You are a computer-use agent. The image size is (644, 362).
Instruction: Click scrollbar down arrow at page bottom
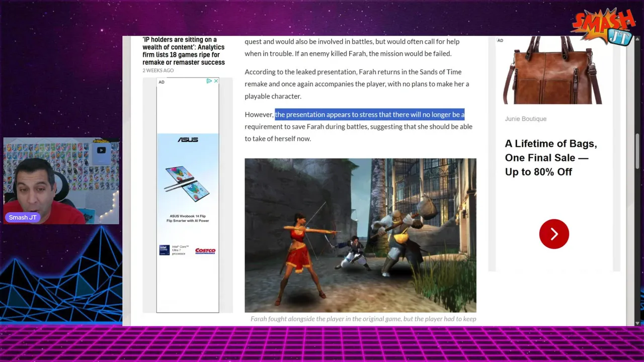(637, 323)
